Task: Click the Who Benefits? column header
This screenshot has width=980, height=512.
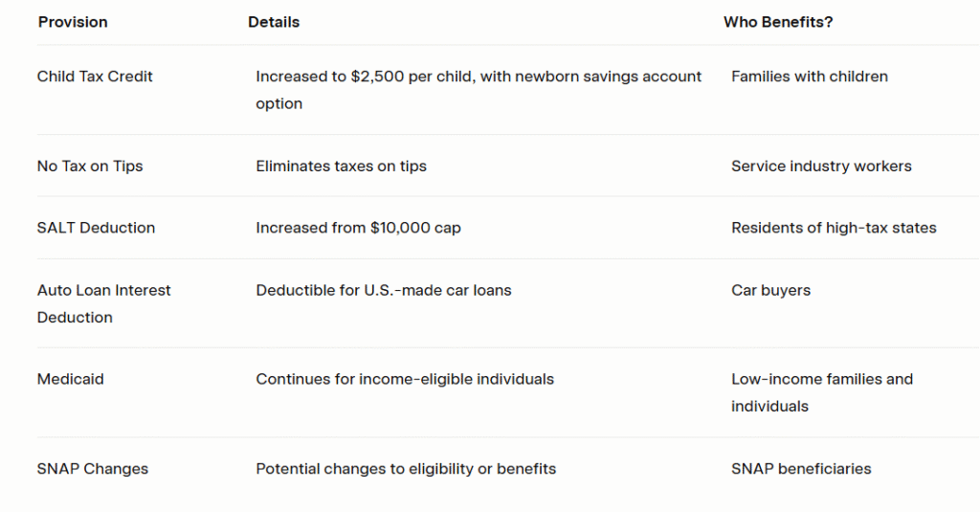Action: click(778, 22)
